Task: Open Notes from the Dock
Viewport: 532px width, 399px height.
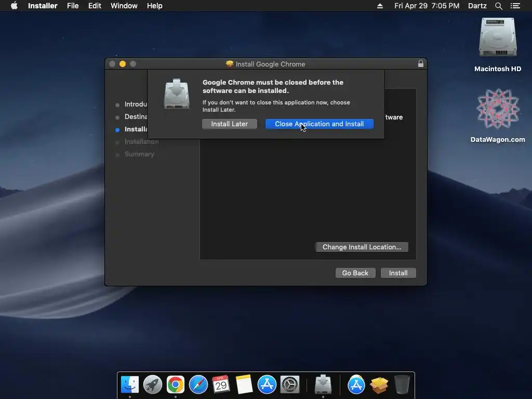Action: [244, 385]
